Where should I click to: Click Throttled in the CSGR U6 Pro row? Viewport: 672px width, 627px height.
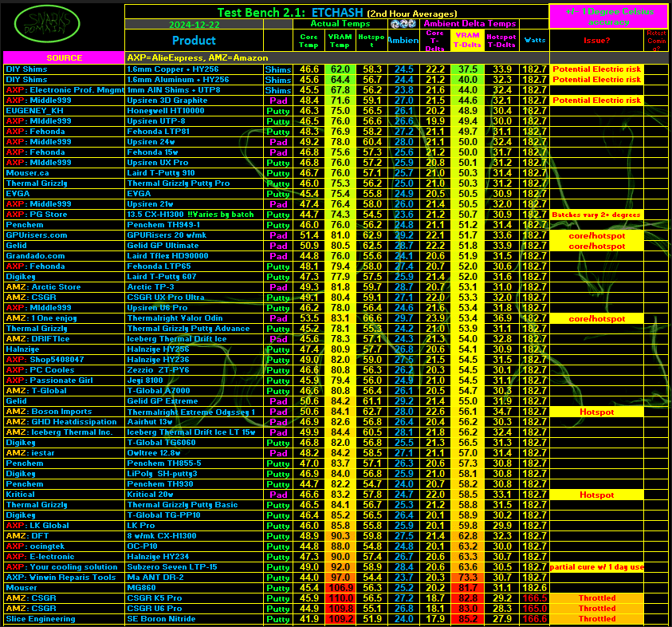click(596, 609)
